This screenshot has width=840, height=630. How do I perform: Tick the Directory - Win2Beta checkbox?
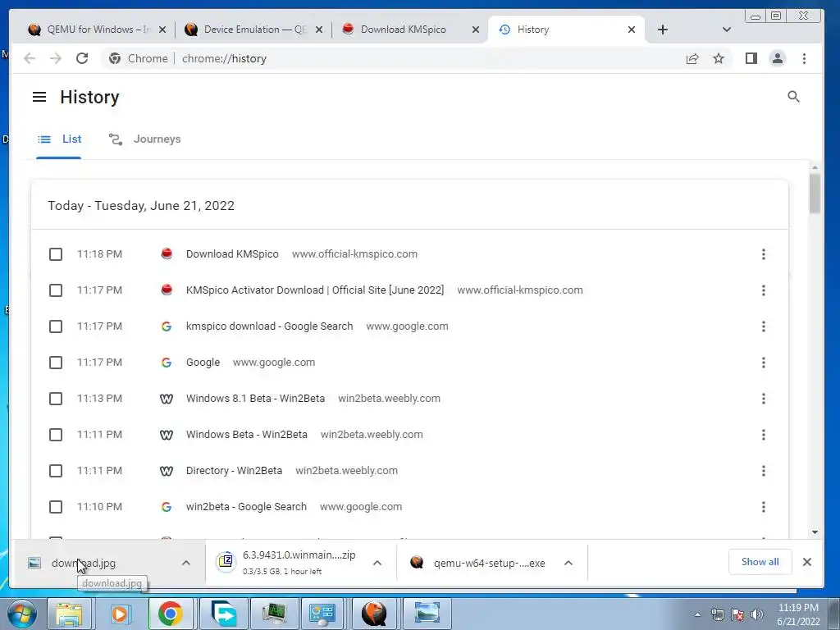pos(56,471)
